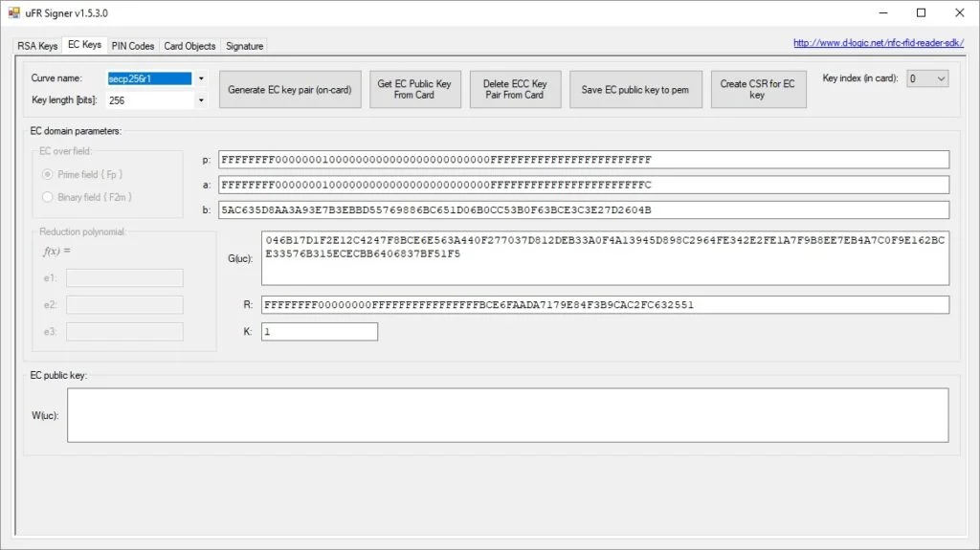Click the uFR Signer app icon
Image resolution: width=980 pixels, height=550 pixels.
pyautogui.click(x=13, y=12)
